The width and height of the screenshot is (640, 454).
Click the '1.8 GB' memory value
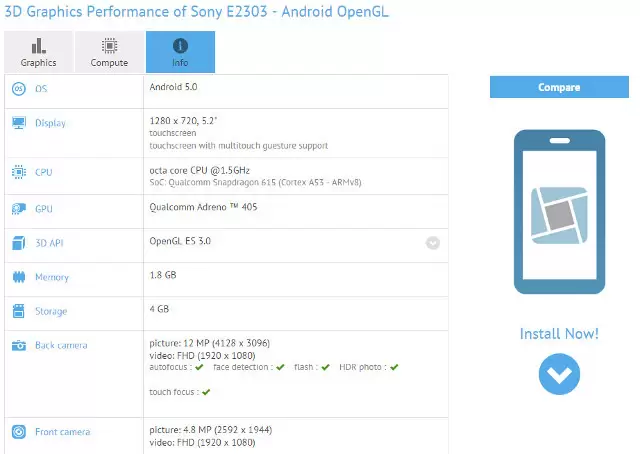(163, 275)
